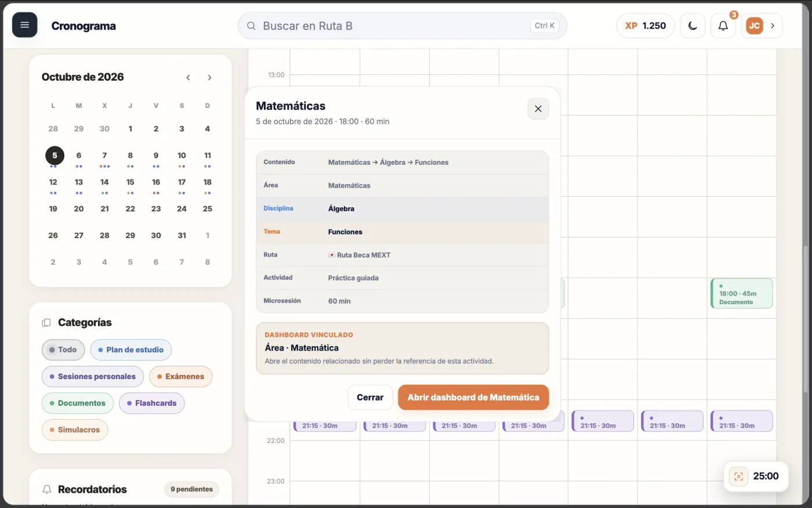Toggle the Sesiones personales category
812x508 pixels.
tap(93, 376)
